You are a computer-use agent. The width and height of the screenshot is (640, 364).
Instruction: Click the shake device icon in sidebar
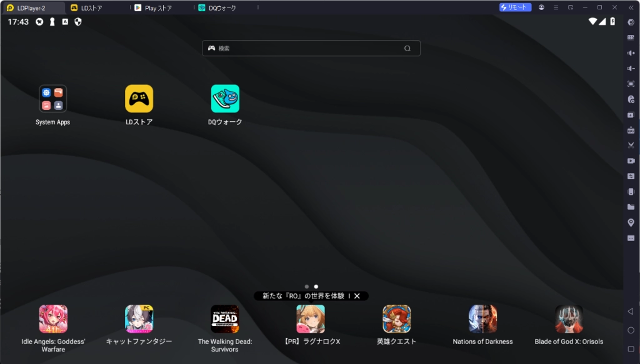click(631, 192)
